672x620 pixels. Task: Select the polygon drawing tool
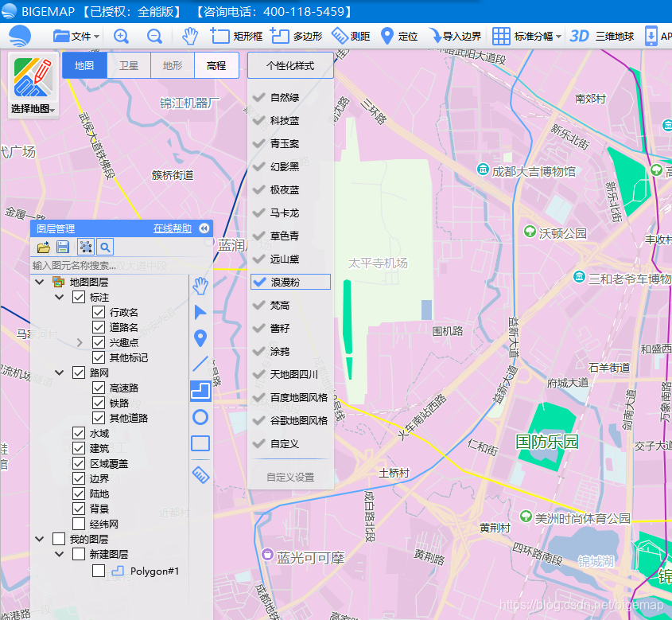pyautogui.click(x=200, y=391)
